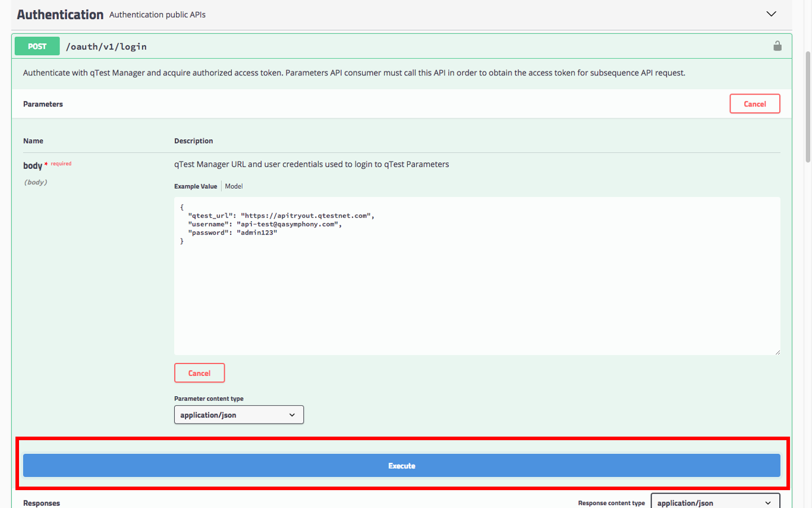This screenshot has height=508, width=812.
Task: Click the "body" parameter name
Action: point(33,166)
